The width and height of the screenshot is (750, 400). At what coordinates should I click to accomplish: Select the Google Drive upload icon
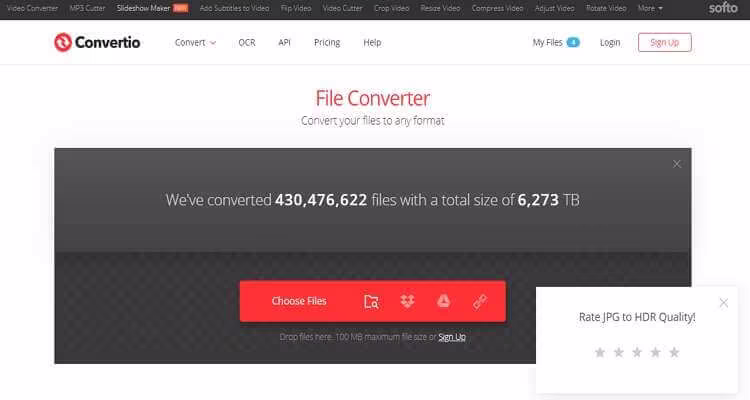coord(443,301)
